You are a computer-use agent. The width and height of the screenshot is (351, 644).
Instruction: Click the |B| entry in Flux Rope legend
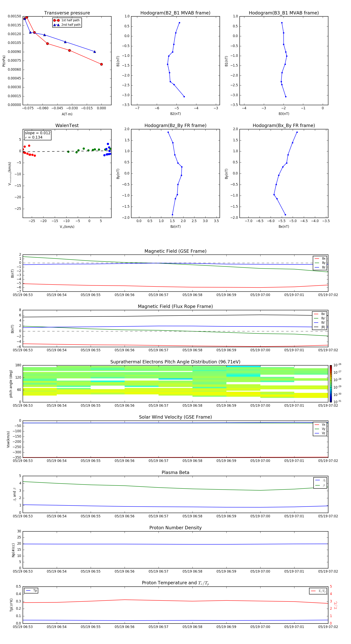(x=320, y=327)
